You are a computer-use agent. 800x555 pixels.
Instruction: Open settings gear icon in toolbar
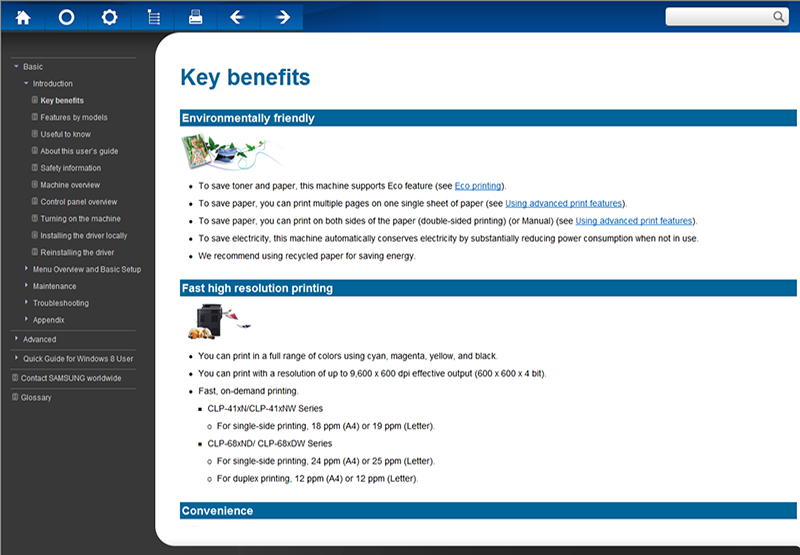(x=110, y=17)
